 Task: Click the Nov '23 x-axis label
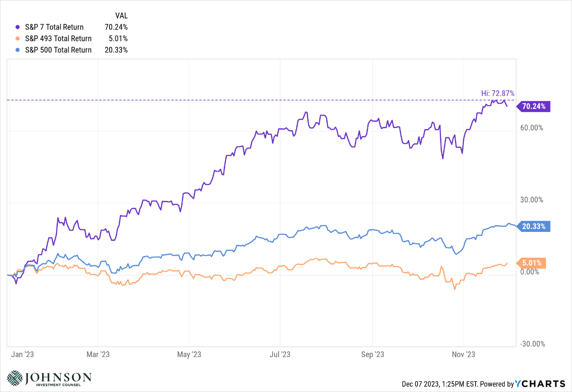pos(464,354)
